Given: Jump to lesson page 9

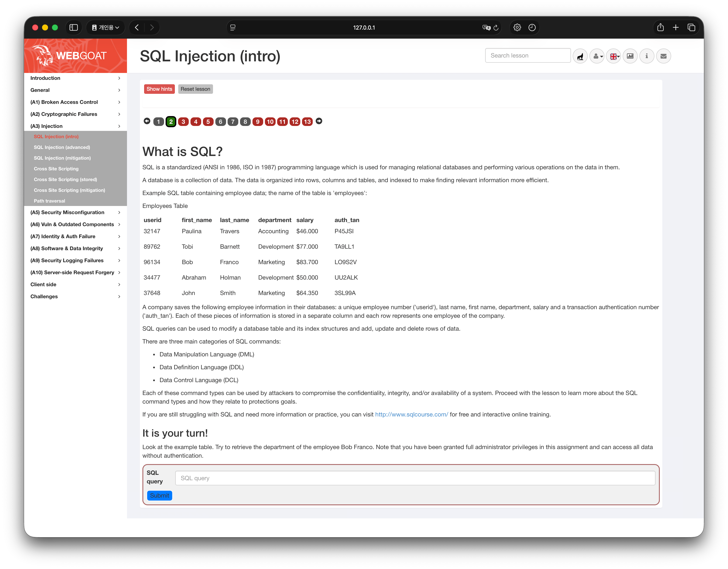Looking at the screenshot, I should [258, 122].
